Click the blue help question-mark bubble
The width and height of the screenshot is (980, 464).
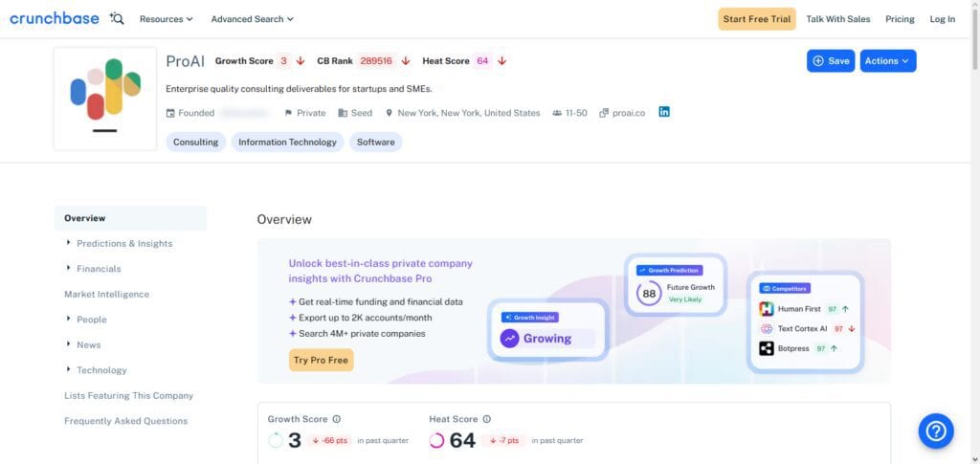click(x=936, y=431)
